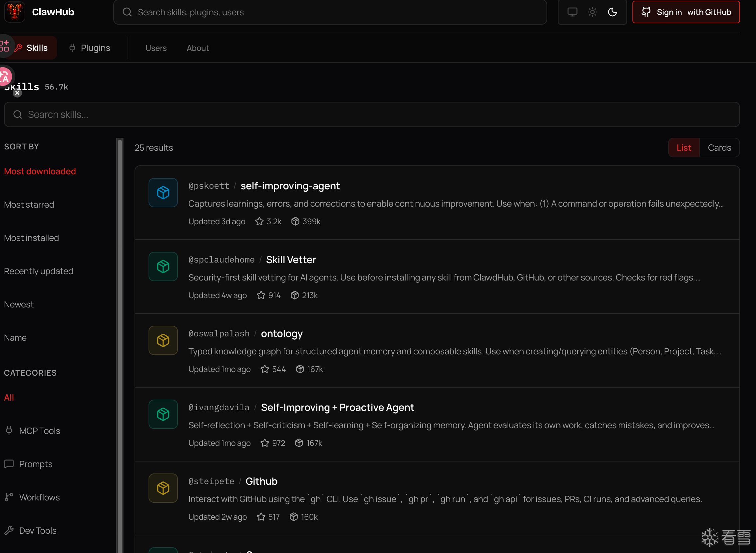The height and width of the screenshot is (553, 756).
Task: Click the ClawHub lobster logo
Action: [x=14, y=12]
